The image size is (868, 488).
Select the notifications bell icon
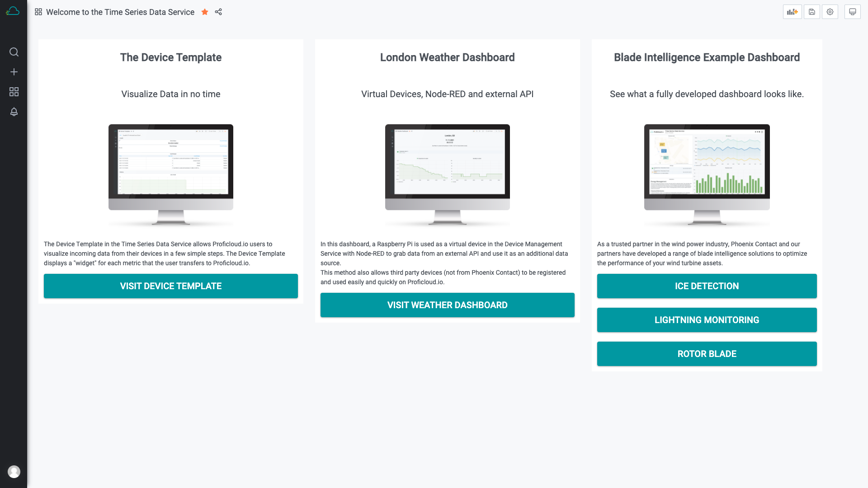click(14, 112)
